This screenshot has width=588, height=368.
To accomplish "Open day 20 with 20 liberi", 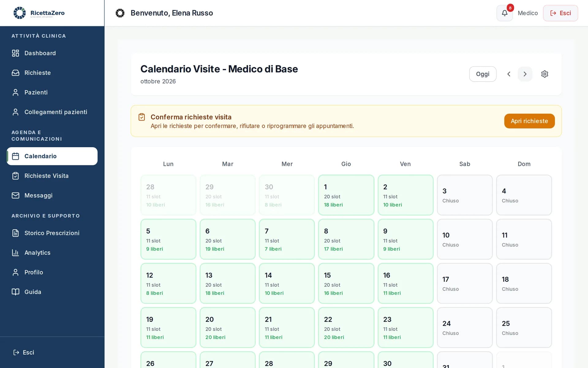I will (228, 328).
